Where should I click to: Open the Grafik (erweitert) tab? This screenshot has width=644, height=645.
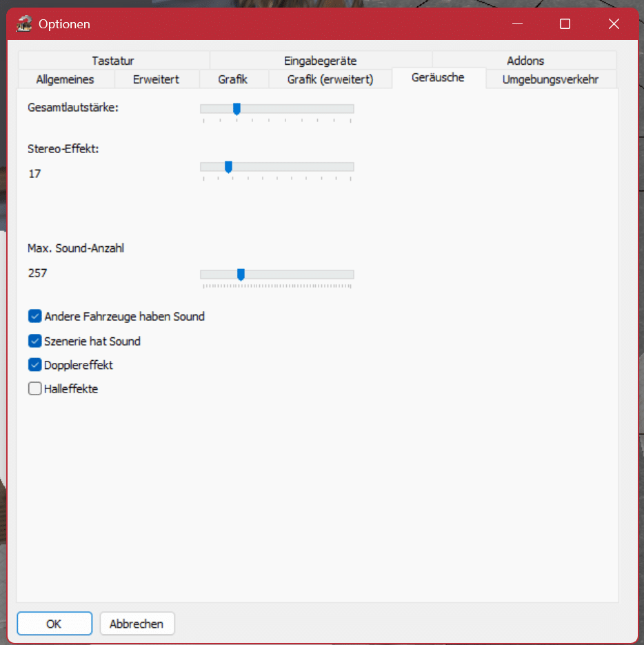tap(330, 79)
